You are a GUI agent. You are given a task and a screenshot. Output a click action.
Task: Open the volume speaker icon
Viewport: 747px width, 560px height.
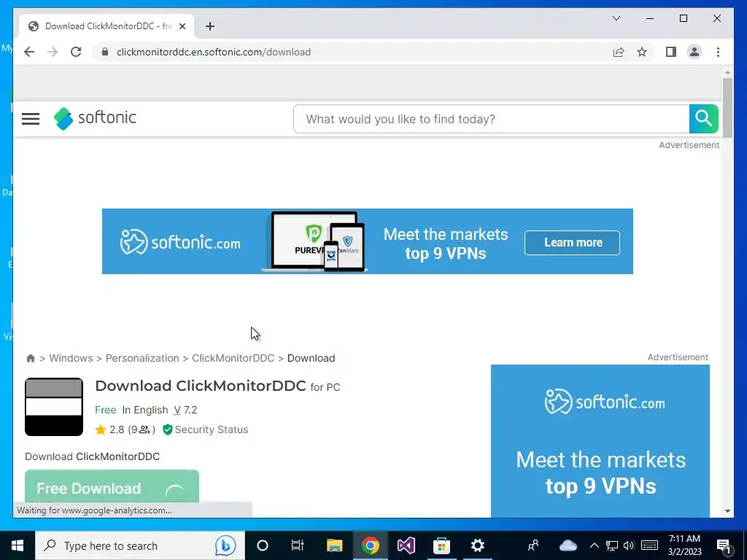click(629, 545)
